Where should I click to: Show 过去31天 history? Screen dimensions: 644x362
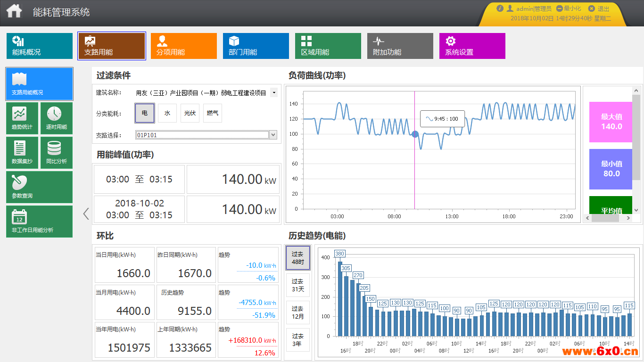coord(298,285)
